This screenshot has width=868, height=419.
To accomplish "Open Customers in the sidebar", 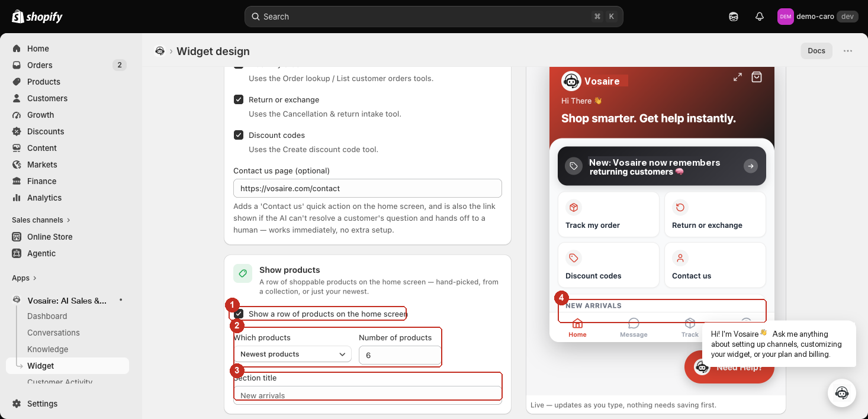I will click(x=47, y=98).
